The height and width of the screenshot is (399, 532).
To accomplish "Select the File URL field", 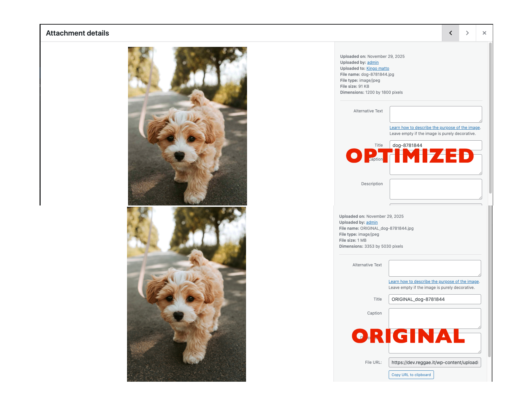I will 435,362.
